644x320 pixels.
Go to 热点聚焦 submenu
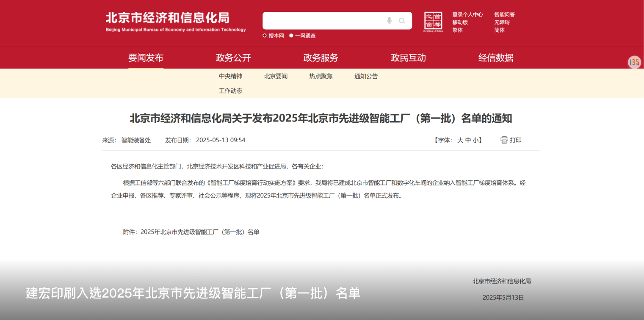pos(321,76)
